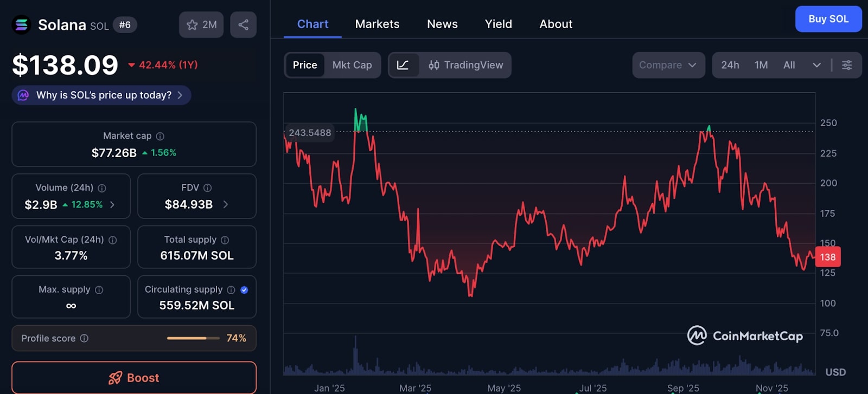Open TradingView candlestick chart mode
Image resolution: width=868 pixels, height=394 pixels.
click(x=465, y=65)
